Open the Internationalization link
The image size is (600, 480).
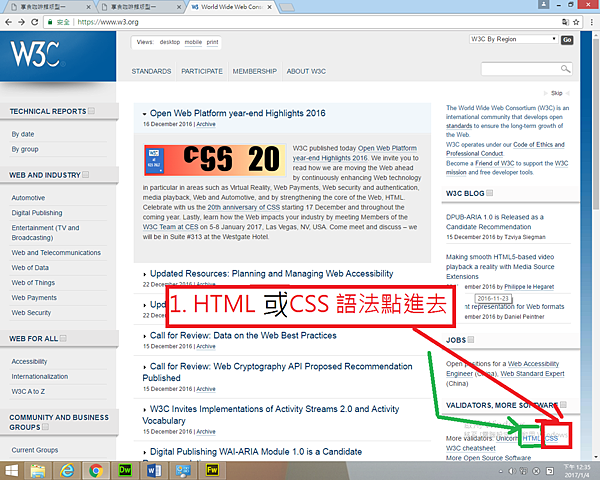pos(39,376)
